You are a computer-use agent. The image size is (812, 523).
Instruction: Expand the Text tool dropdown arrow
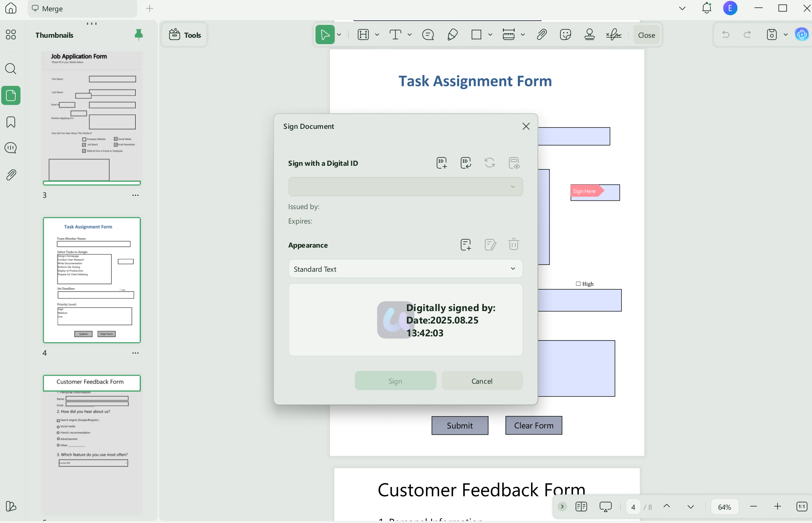[x=409, y=35]
